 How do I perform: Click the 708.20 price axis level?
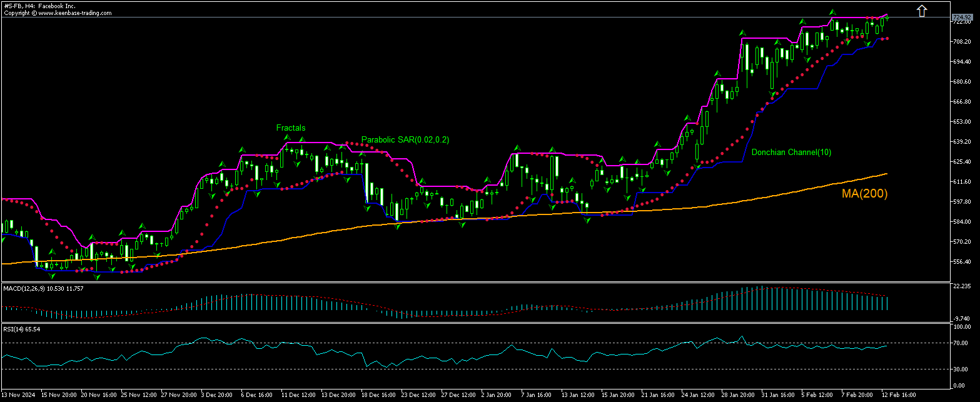(960, 41)
